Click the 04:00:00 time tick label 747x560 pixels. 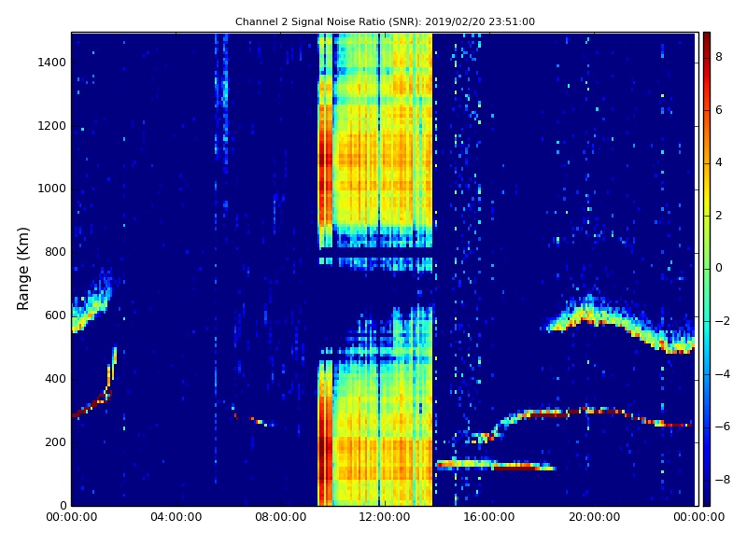point(176,517)
